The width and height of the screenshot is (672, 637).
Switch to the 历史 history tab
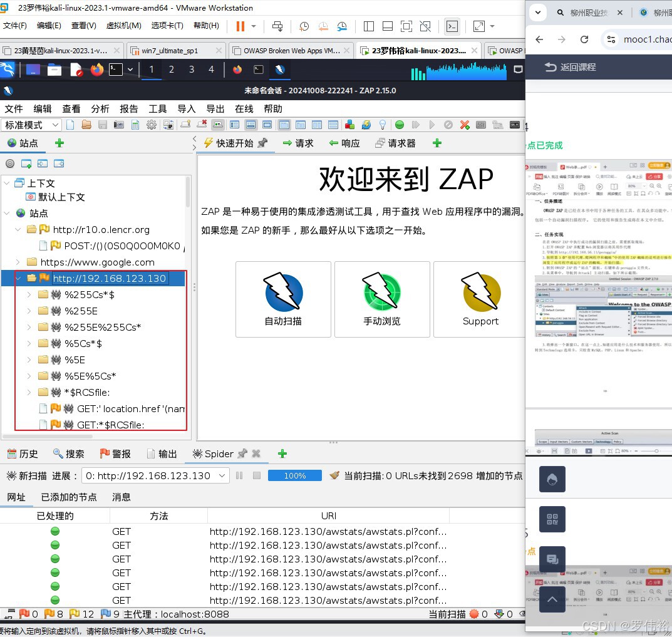click(23, 453)
